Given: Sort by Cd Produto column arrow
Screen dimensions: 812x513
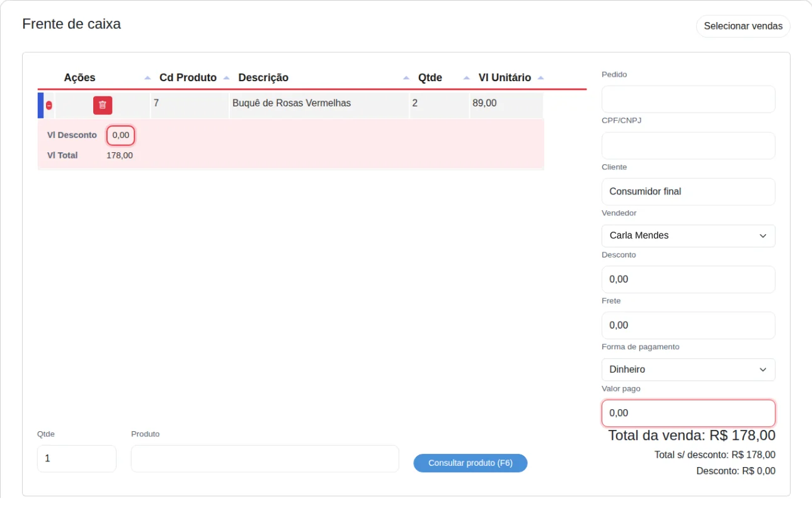Looking at the screenshot, I should click(x=226, y=78).
